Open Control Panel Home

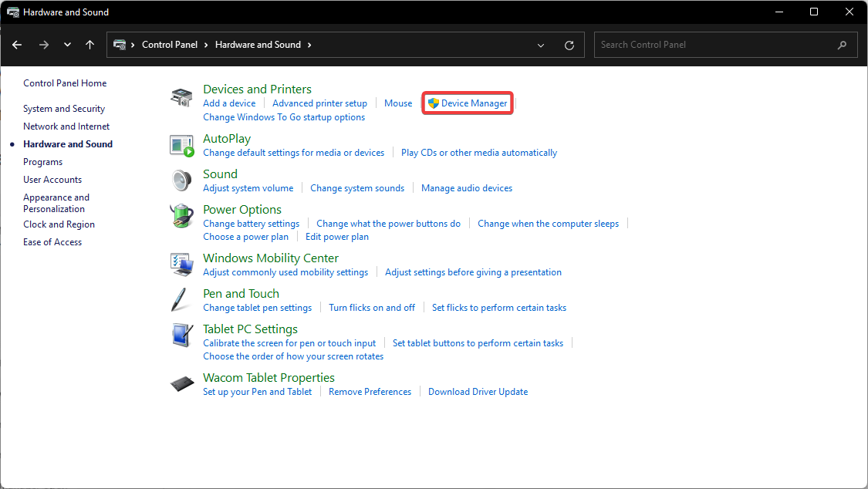[x=65, y=83]
